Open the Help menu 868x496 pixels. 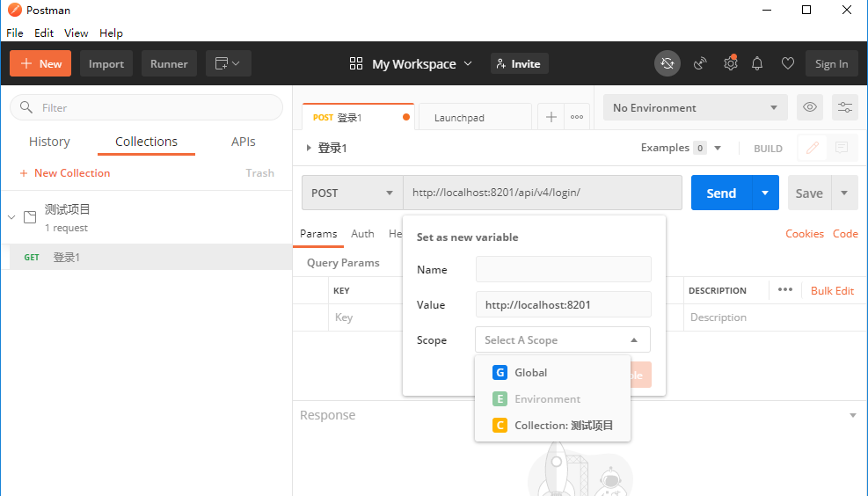click(x=112, y=33)
